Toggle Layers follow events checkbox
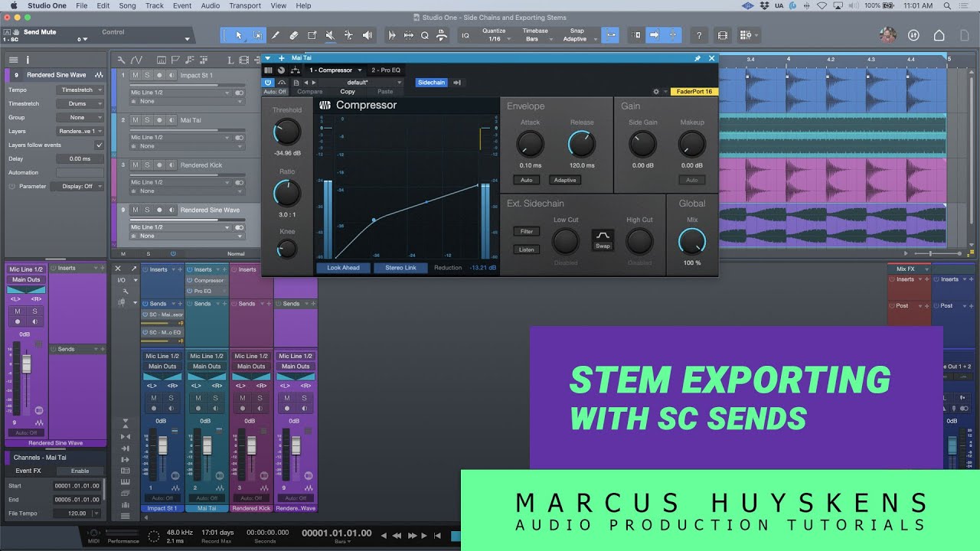This screenshot has height=551, width=980. 99,145
